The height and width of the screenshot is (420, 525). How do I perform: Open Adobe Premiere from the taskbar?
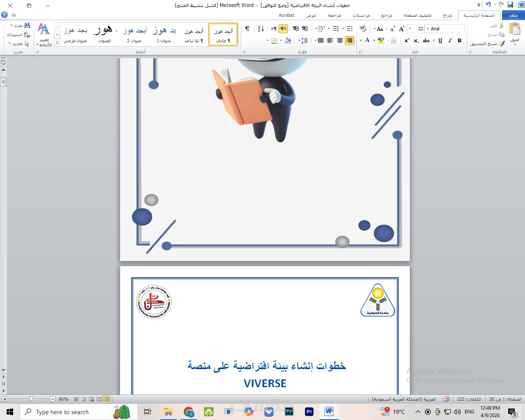coord(309,412)
